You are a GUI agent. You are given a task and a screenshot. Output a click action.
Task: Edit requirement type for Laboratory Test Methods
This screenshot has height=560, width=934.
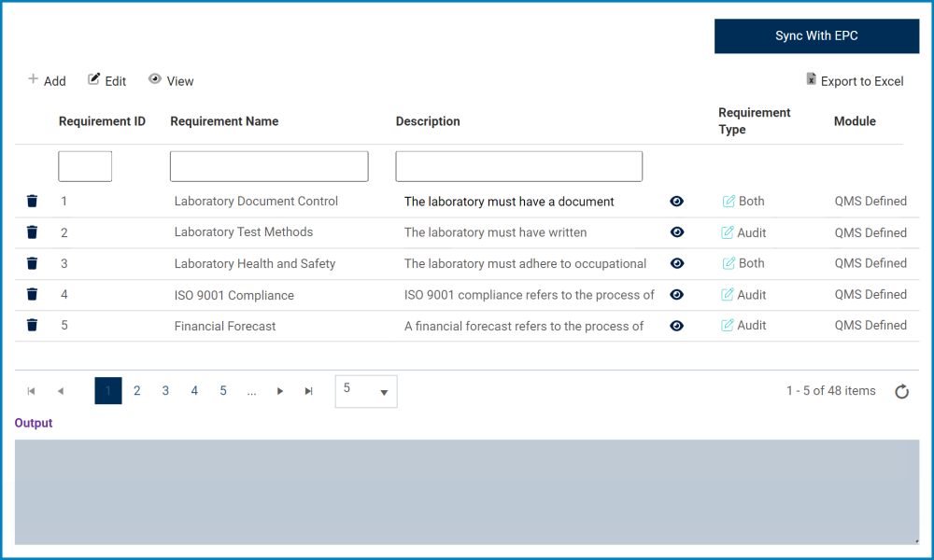(728, 232)
